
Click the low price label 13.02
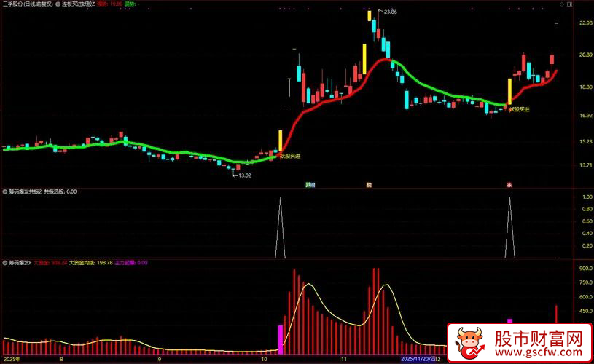pos(244,175)
